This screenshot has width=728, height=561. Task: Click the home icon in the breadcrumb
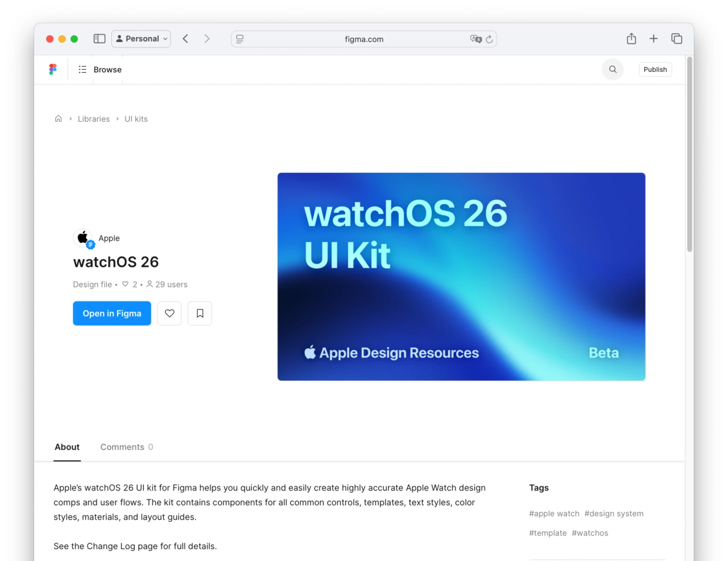58,118
